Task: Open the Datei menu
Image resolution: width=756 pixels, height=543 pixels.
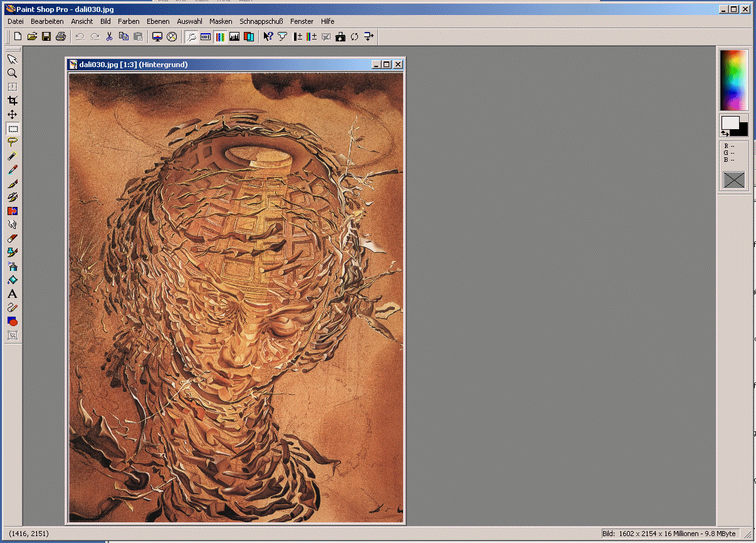Action: (x=15, y=21)
